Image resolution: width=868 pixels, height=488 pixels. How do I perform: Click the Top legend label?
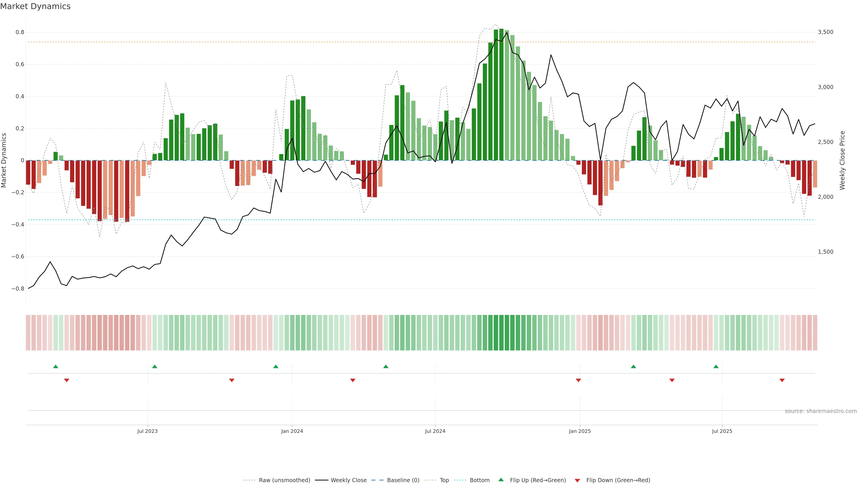444,480
